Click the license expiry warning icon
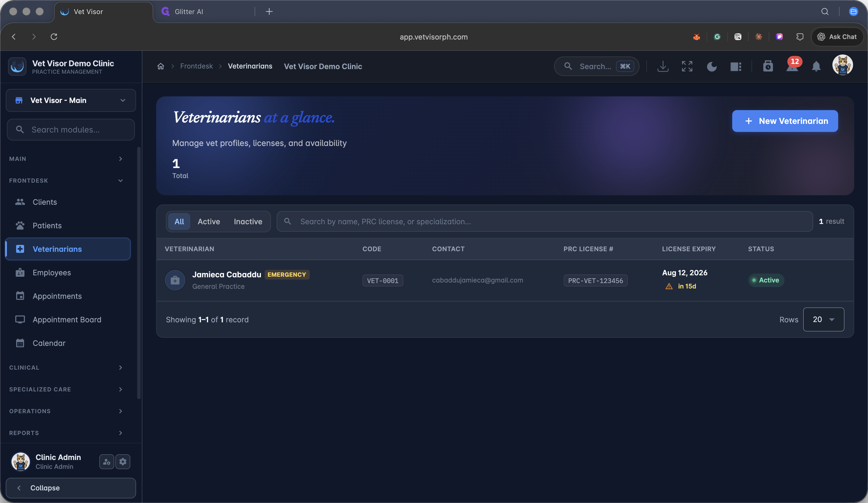This screenshot has height=503, width=868. (x=669, y=286)
